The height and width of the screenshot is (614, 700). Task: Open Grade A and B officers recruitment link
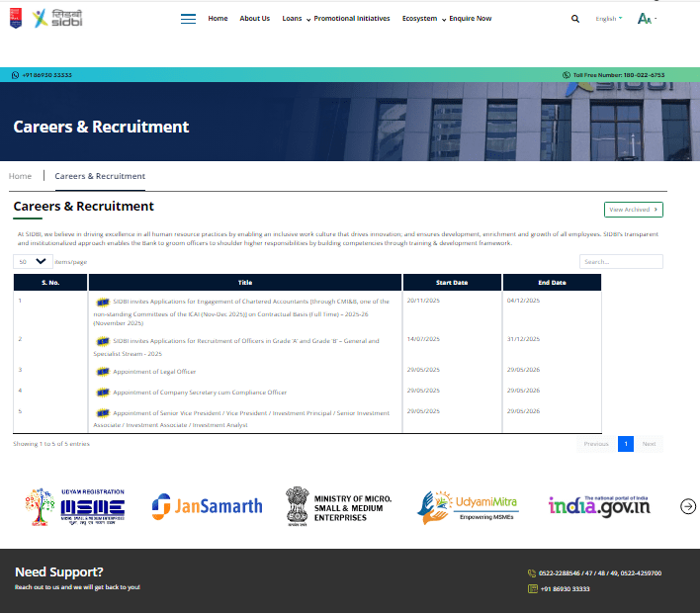point(236,347)
